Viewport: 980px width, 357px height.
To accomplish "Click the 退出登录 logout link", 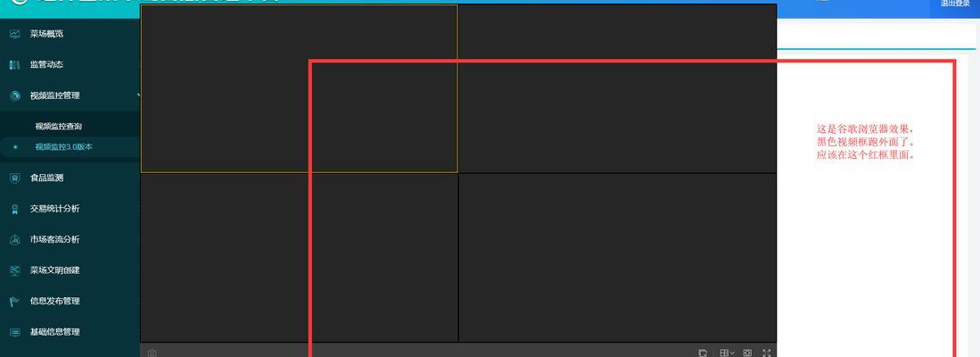I will coord(955,4).
